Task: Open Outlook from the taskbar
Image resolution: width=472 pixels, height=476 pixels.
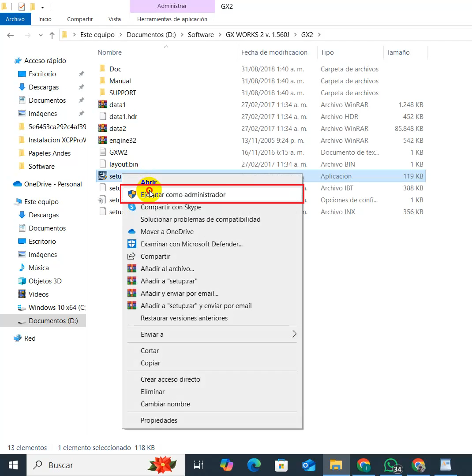Action: (x=308, y=465)
